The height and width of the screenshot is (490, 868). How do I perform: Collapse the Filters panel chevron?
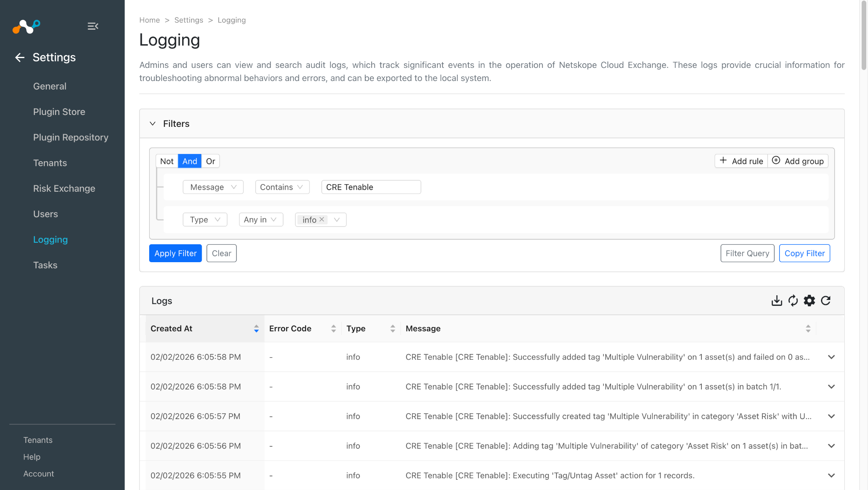(x=153, y=123)
